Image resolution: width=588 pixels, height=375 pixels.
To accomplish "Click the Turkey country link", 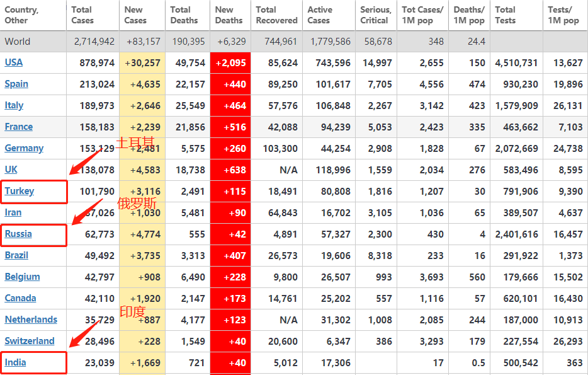I will (x=20, y=191).
